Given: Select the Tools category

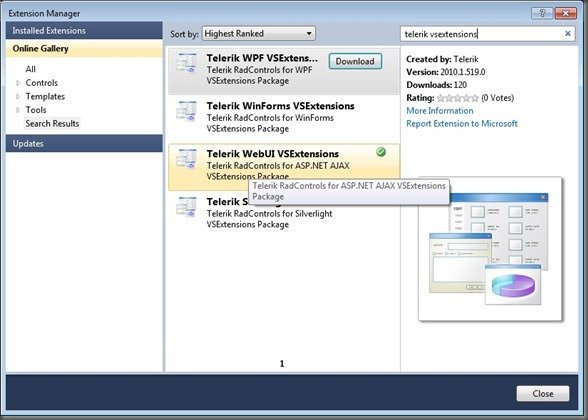Looking at the screenshot, I should (36, 110).
